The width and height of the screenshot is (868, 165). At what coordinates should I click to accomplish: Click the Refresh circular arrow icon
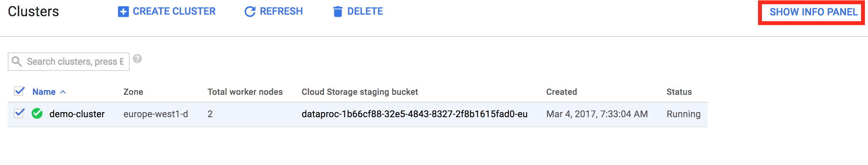tap(250, 12)
